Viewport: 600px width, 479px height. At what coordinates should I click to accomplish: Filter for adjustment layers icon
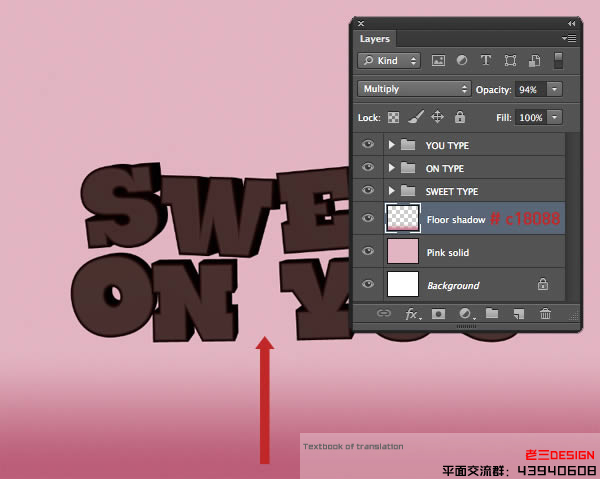click(462, 60)
